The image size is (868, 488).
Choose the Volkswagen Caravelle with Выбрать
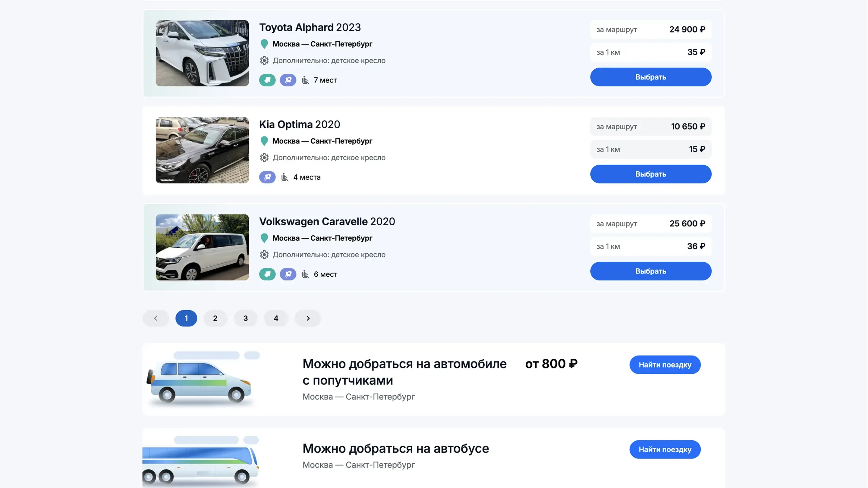(651, 271)
